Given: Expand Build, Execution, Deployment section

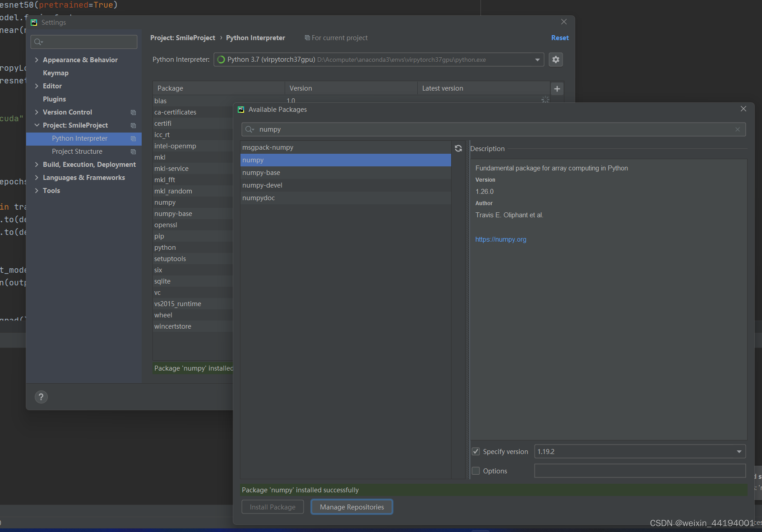Looking at the screenshot, I should [x=37, y=165].
